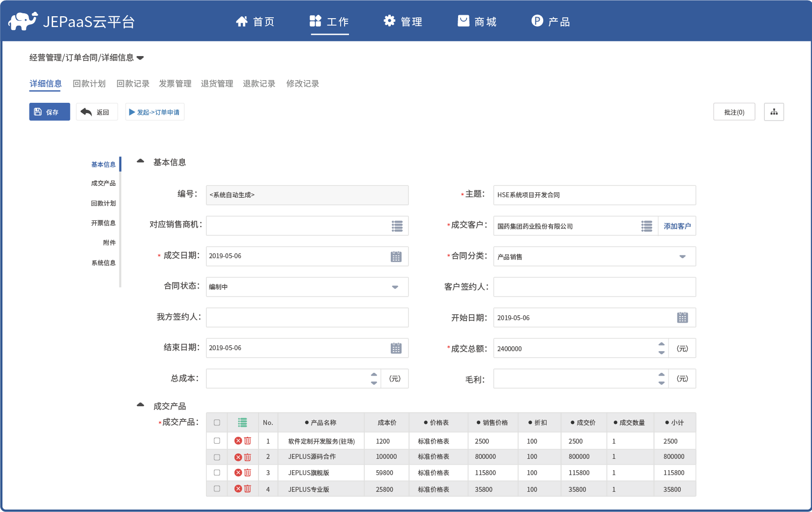Click the 保存 button
This screenshot has width=812, height=512.
point(49,112)
